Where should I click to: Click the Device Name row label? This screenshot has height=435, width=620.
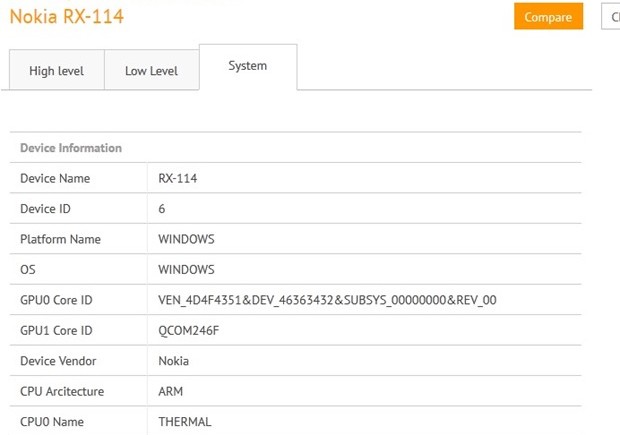[x=55, y=178]
